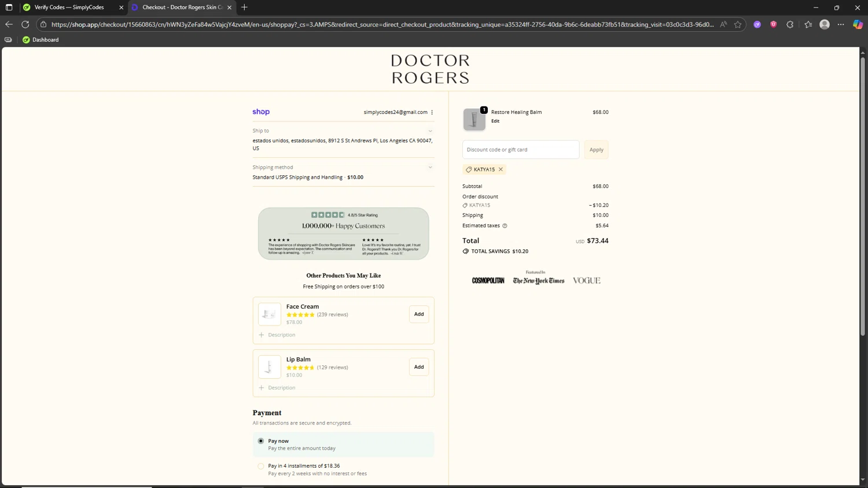
Task: Click the browser address bar
Action: click(x=382, y=24)
